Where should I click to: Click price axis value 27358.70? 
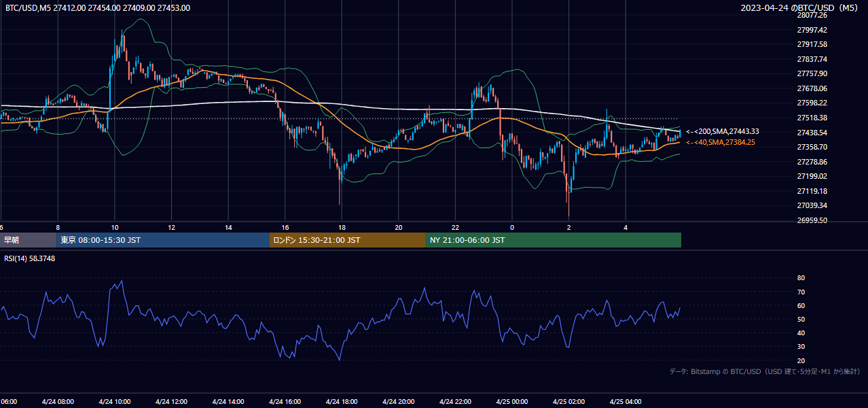coord(812,147)
